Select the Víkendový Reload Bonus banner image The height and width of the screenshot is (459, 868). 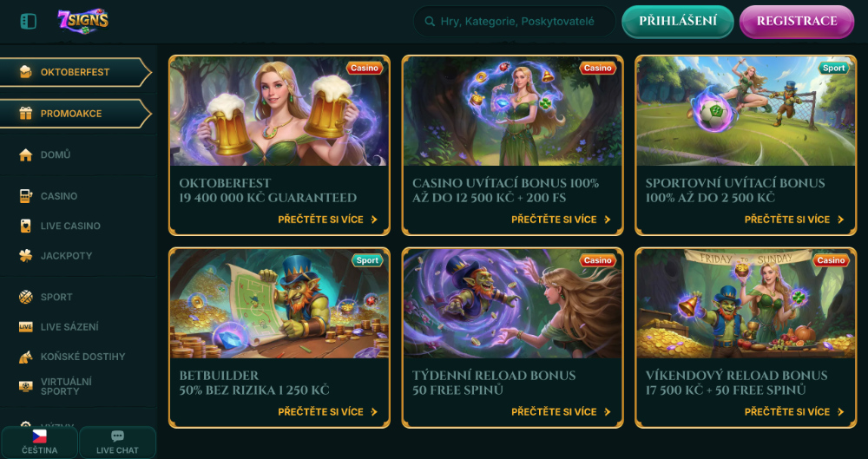point(746,304)
